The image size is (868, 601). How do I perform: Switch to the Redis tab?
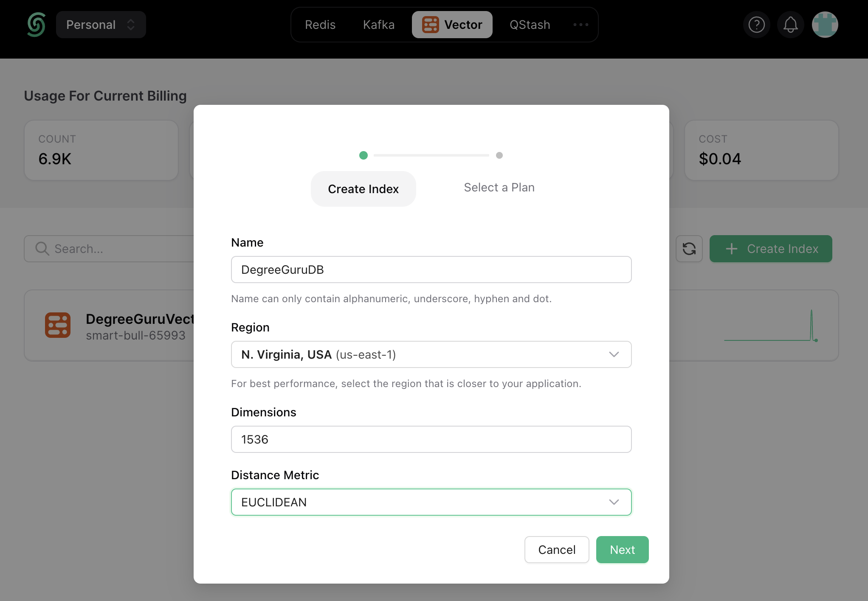320,25
